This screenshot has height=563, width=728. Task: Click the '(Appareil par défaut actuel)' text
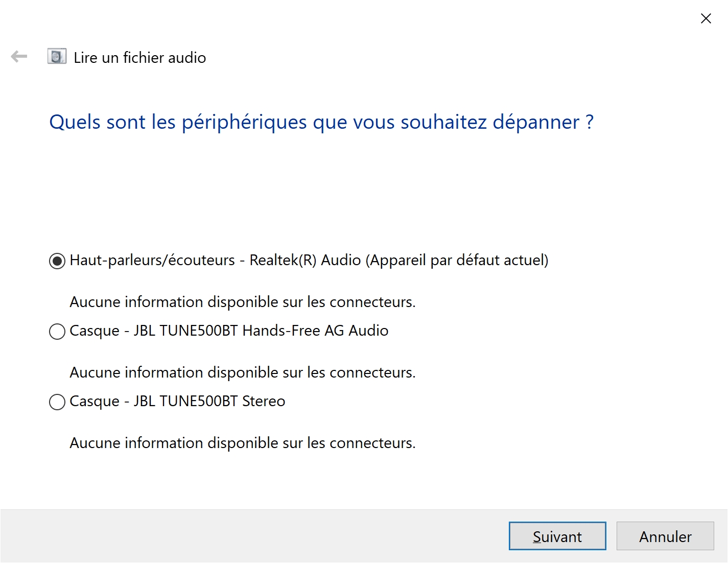point(457,260)
